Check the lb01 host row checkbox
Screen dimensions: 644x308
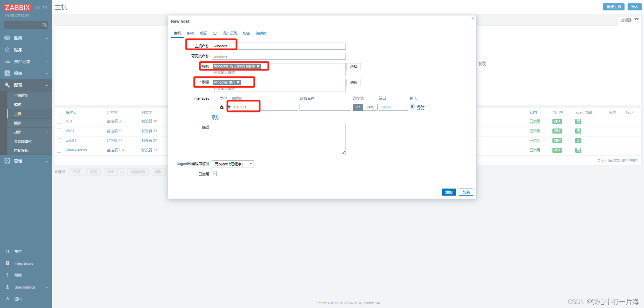[x=59, y=121]
